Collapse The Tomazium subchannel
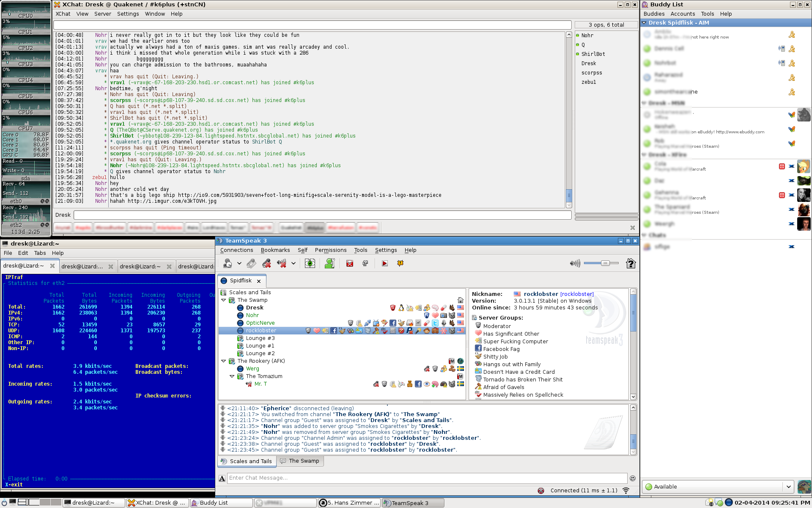Image resolution: width=812 pixels, height=508 pixels. tap(232, 376)
